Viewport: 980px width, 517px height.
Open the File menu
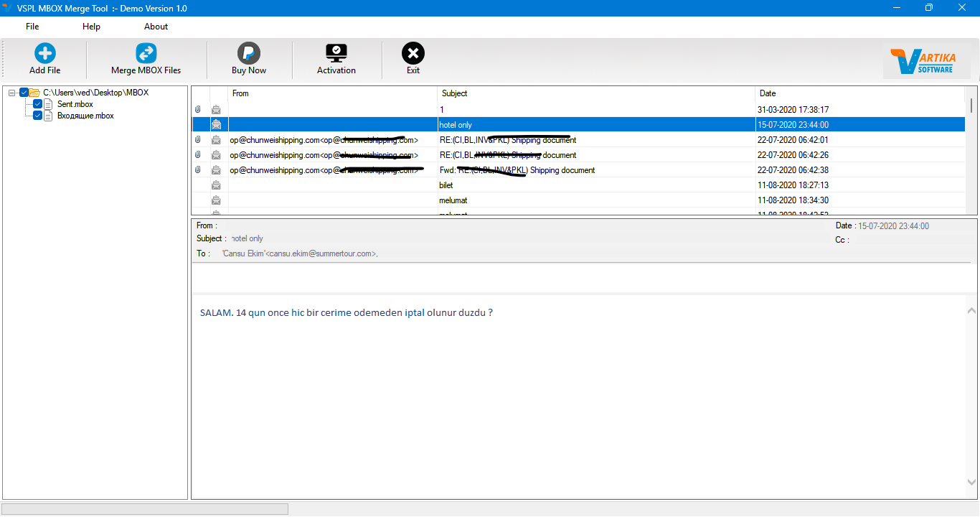(32, 27)
